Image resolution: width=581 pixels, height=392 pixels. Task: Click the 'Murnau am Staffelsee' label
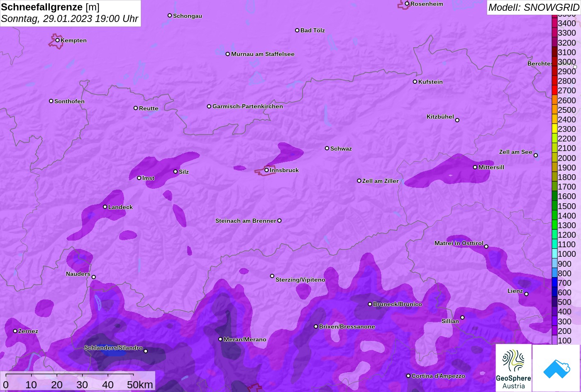click(x=263, y=54)
